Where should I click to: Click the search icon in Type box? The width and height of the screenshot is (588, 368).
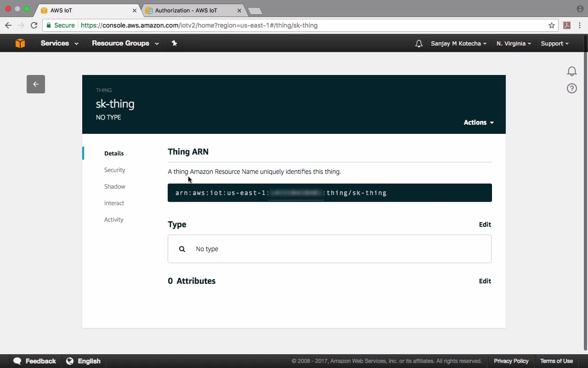182,249
